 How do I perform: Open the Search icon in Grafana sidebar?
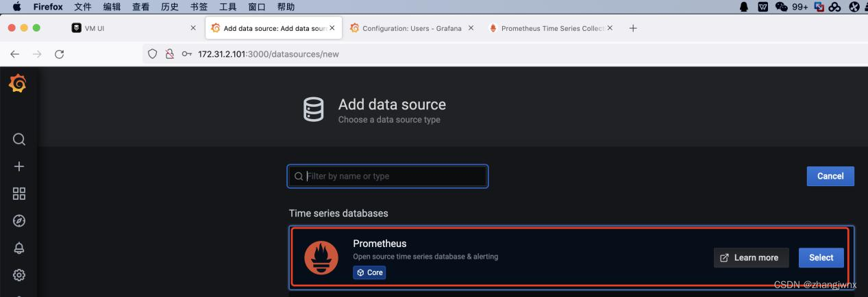(19, 140)
